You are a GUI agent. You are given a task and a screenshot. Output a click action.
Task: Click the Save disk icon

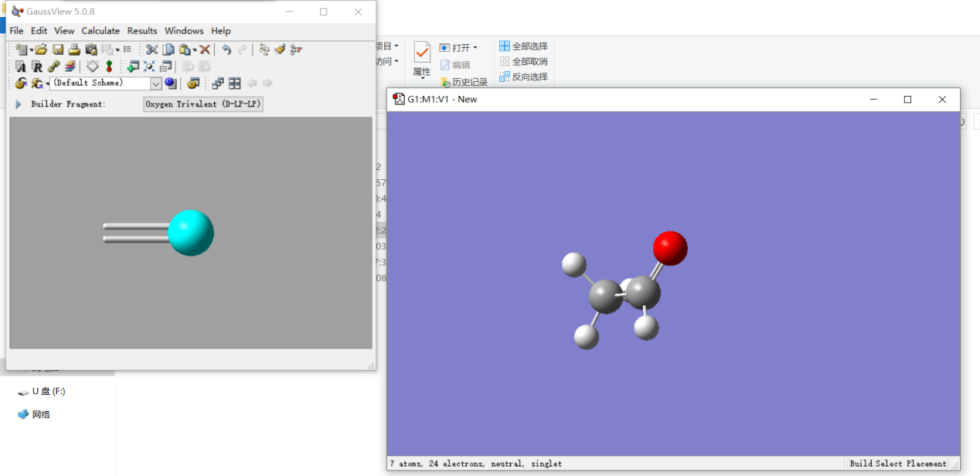click(58, 49)
